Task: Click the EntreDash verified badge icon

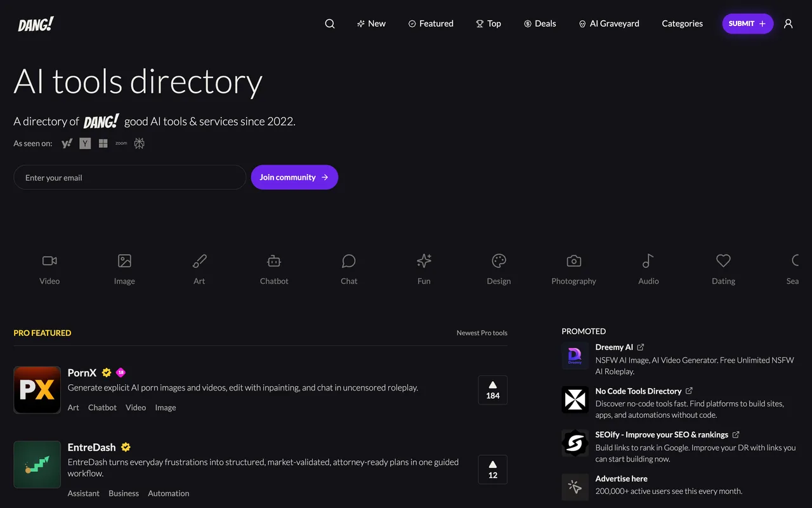Action: point(126,447)
